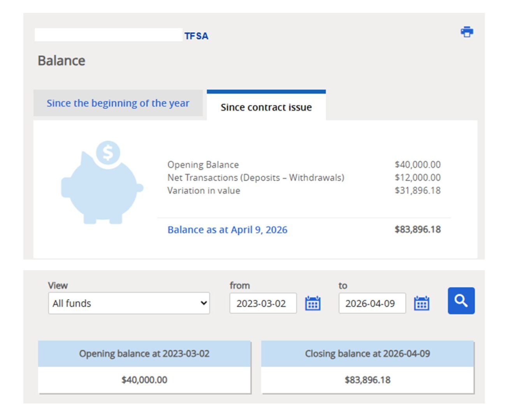
Task: Switch to Since the beginning of the year tab
Action: 118,103
